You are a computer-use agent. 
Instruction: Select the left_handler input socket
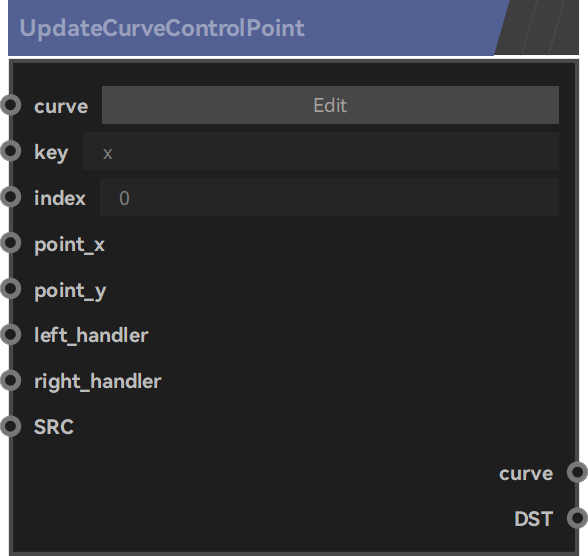10,334
